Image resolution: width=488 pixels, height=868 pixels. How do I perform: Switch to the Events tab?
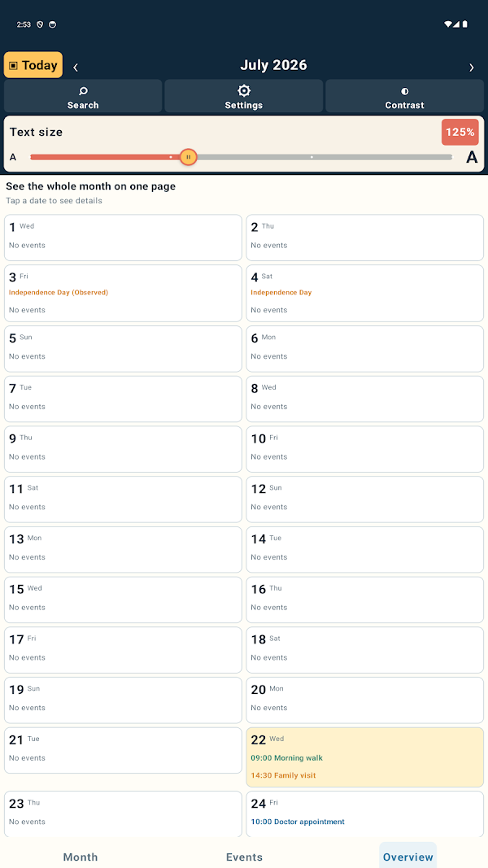[x=244, y=857]
